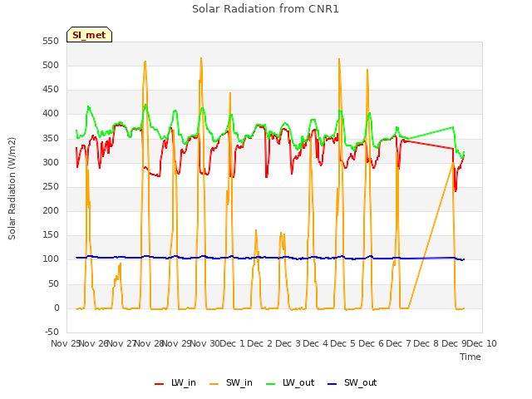The width and height of the screenshot is (532, 399).
Task: Click the LW_out legend label
Action: (x=298, y=382)
